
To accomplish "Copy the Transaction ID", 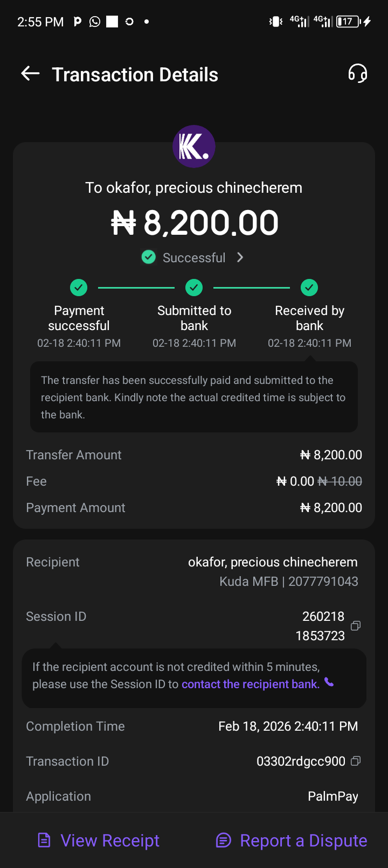I will [x=356, y=761].
